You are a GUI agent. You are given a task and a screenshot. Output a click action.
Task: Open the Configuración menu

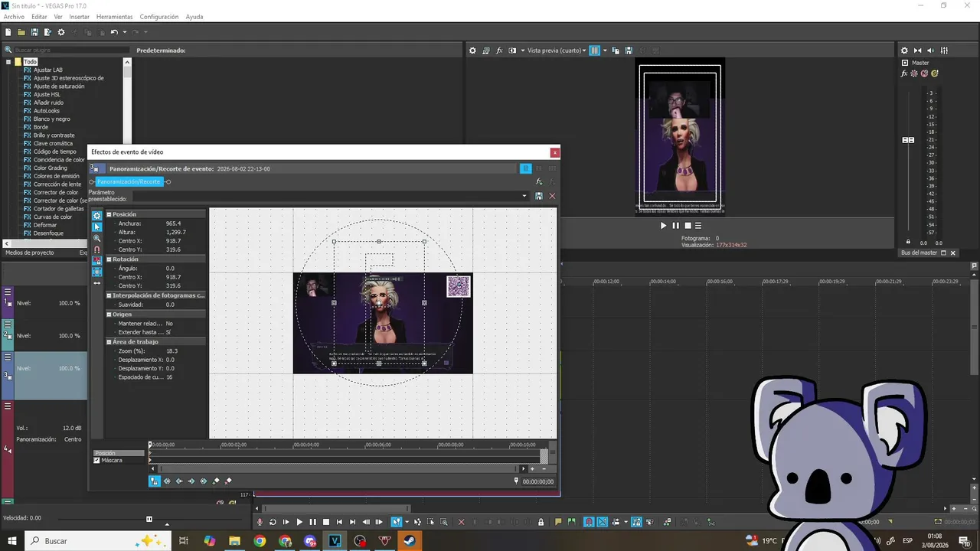(159, 17)
